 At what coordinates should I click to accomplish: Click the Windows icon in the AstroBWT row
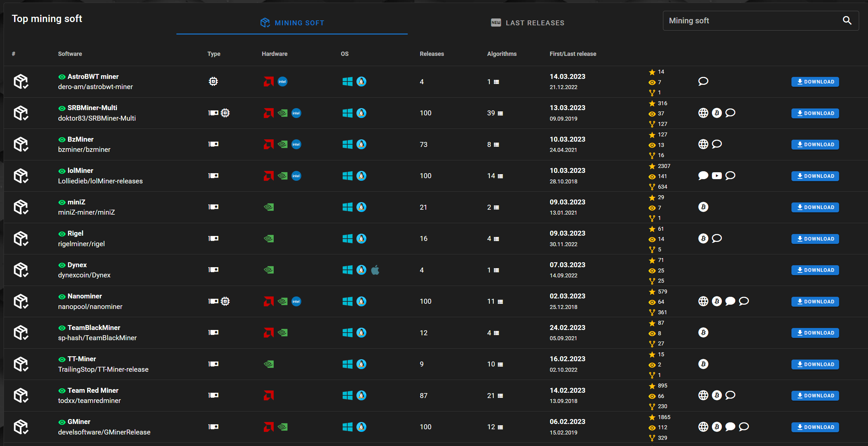coord(347,82)
